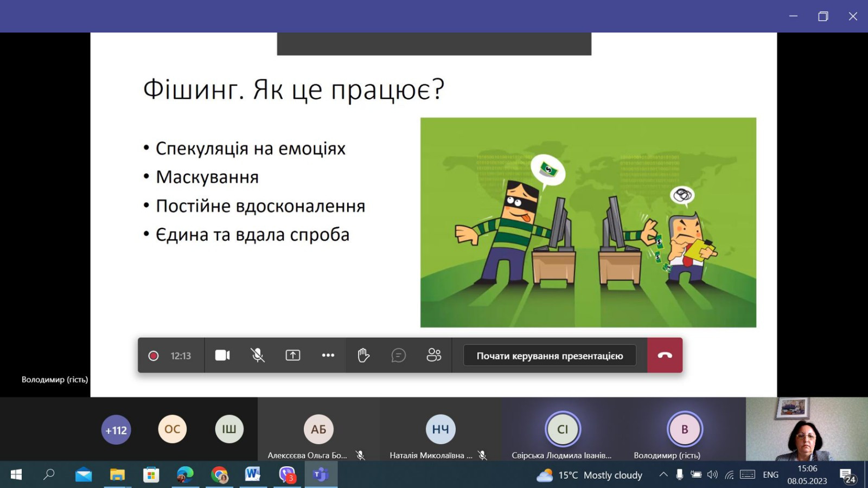The width and height of the screenshot is (868, 488).
Task: Show the participants list
Action: click(x=434, y=355)
